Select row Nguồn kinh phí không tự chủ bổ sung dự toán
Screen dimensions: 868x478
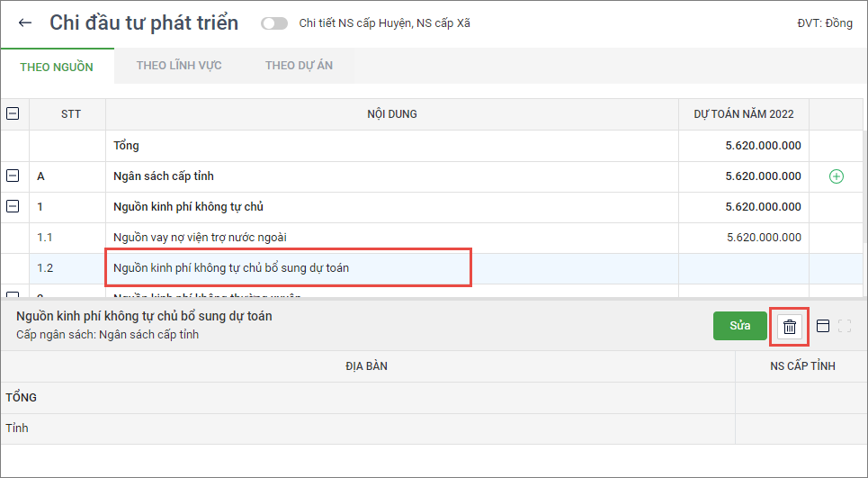point(231,268)
